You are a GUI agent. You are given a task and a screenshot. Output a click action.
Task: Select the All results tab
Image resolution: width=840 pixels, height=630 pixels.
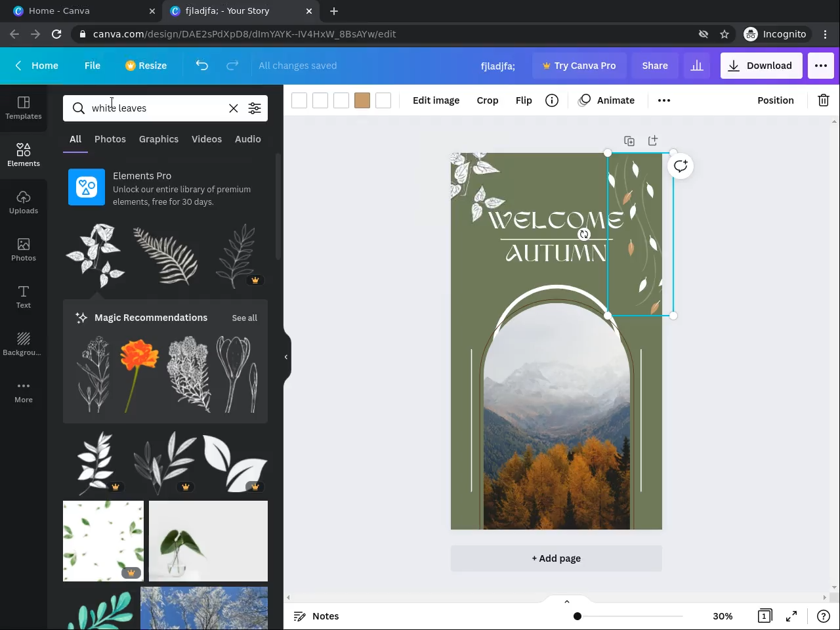click(x=75, y=139)
